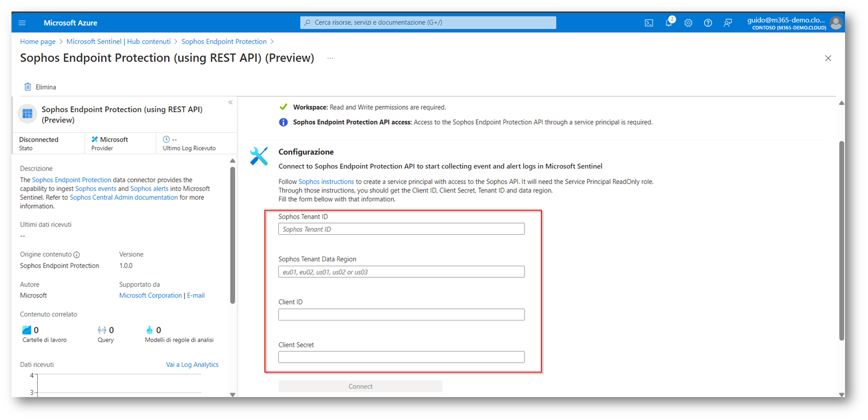Click Home page breadcrumb
The width and height of the screenshot is (868, 420).
(38, 42)
